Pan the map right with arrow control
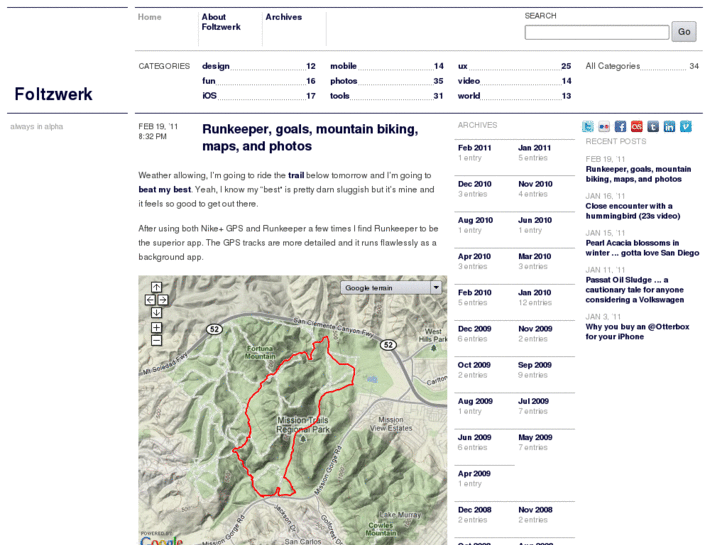Screen dimensions: 727x545 163,300
